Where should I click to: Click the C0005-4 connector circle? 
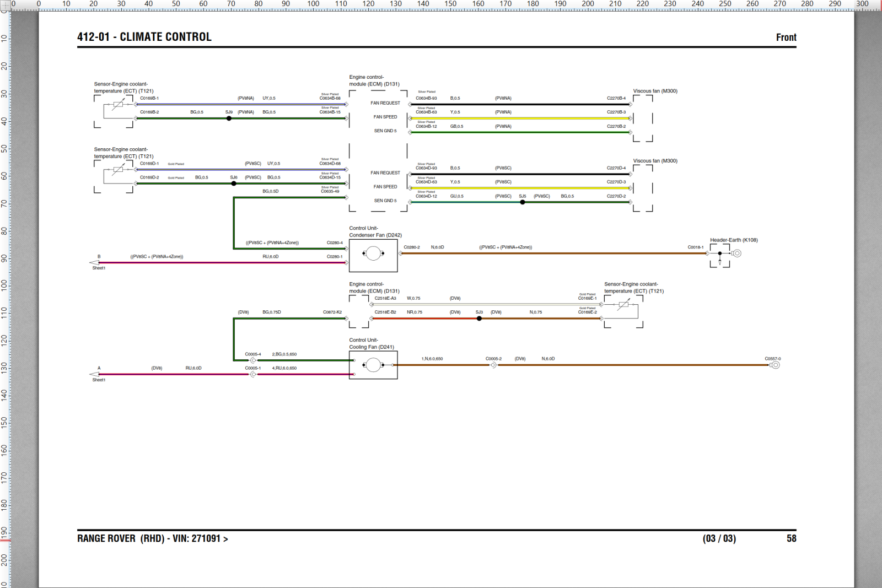tap(253, 360)
